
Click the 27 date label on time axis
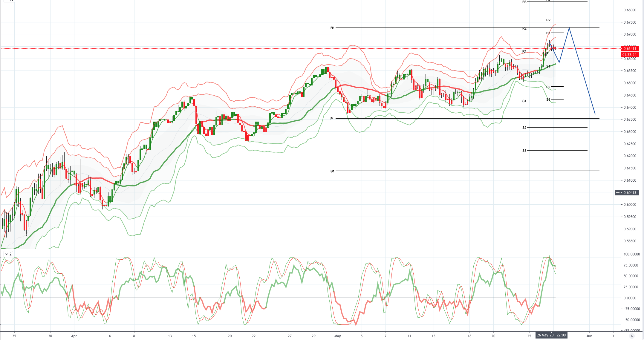(290, 336)
